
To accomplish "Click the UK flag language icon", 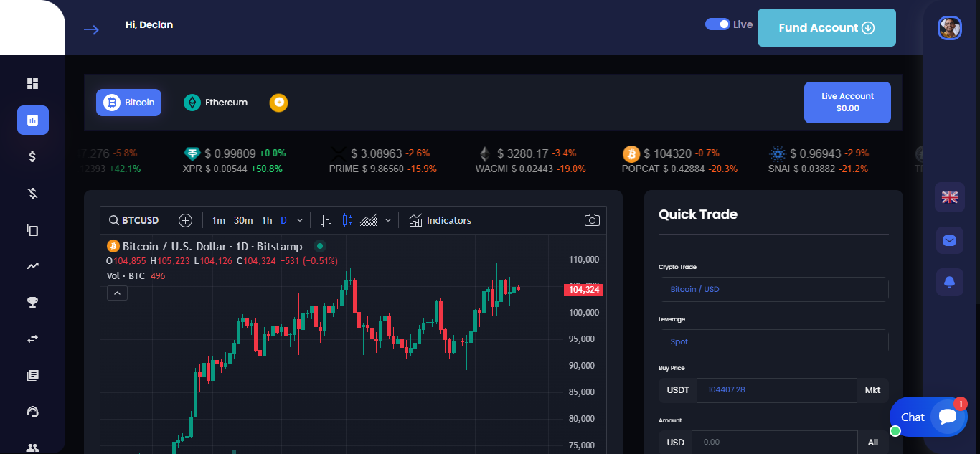I will (x=949, y=197).
